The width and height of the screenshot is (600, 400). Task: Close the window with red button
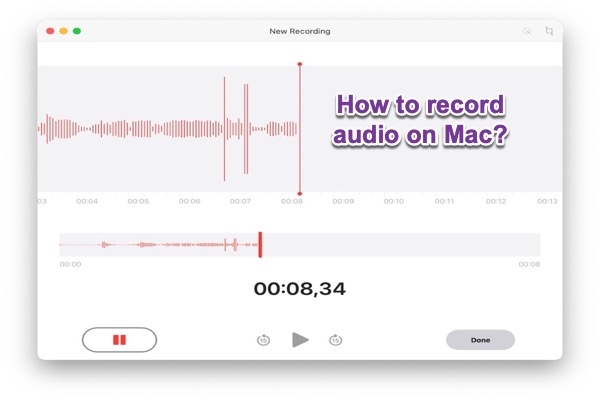pyautogui.click(x=51, y=31)
